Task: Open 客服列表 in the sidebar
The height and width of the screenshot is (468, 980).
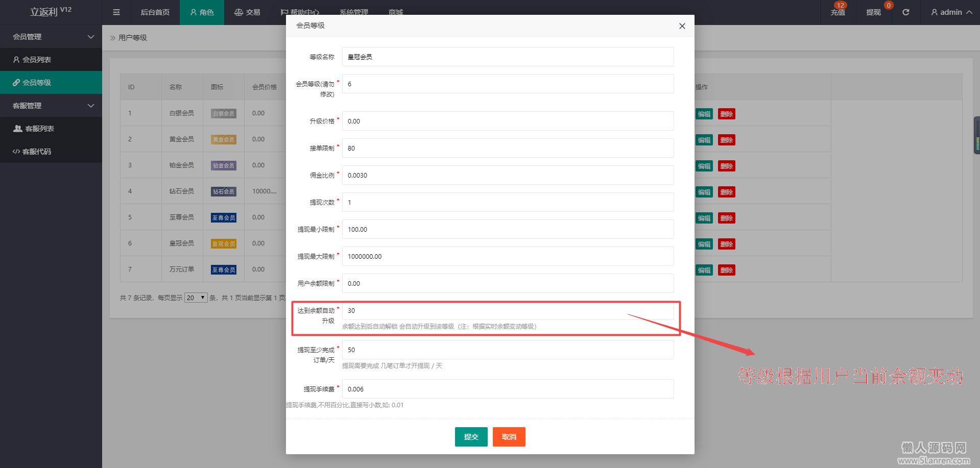Action: coord(51,129)
